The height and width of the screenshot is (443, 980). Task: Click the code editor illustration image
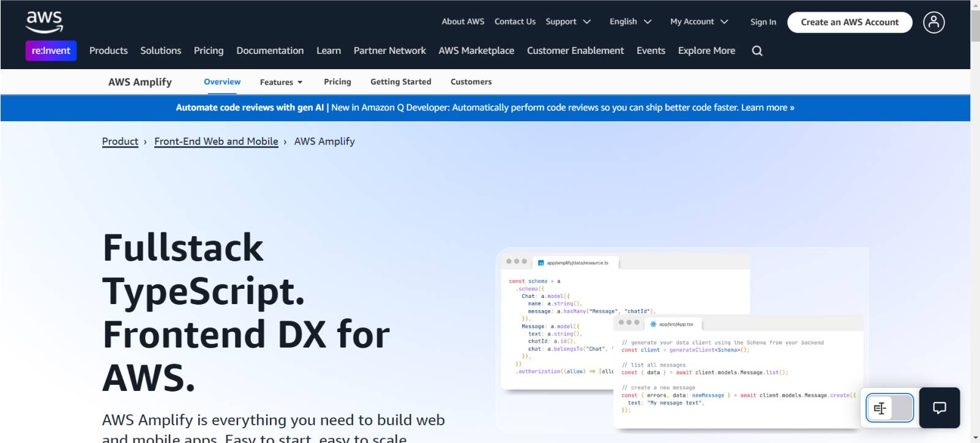682,340
